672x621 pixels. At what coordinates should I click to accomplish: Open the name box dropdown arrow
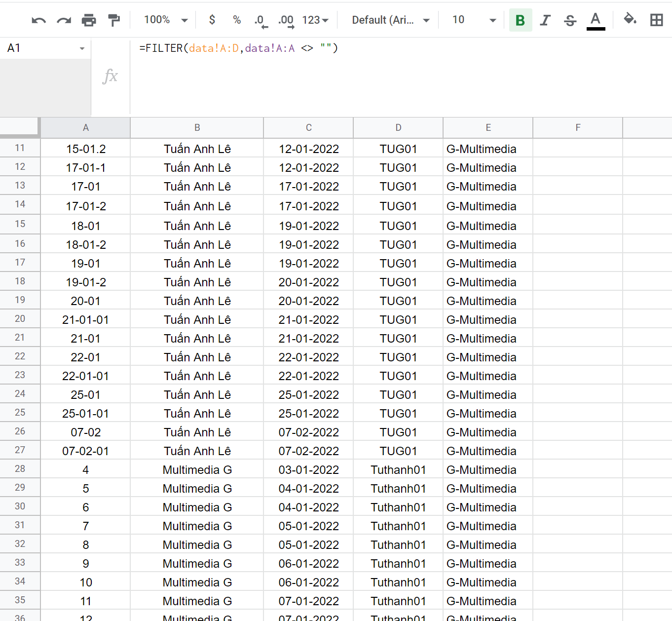coord(82,48)
